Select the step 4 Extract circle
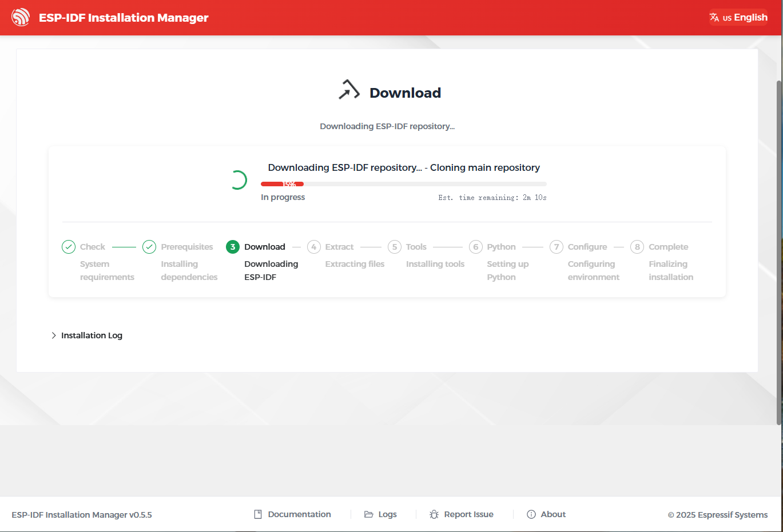 coord(314,247)
